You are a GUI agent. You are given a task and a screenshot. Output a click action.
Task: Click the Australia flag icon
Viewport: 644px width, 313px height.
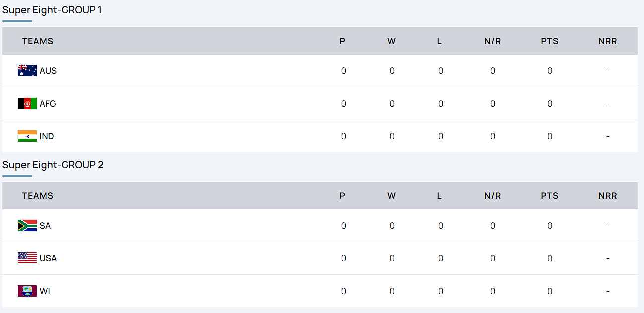[27, 71]
